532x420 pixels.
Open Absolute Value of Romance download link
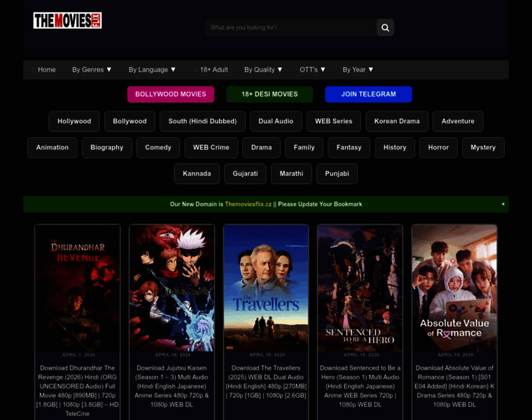(454, 386)
